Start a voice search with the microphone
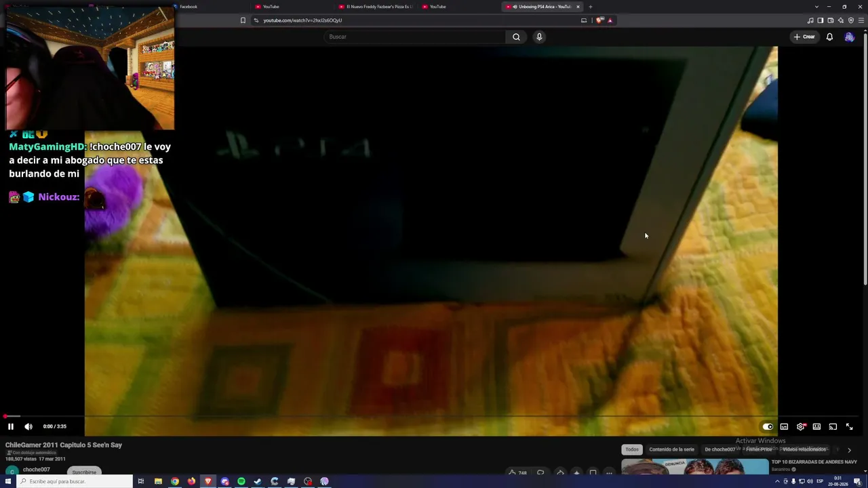The width and height of the screenshot is (868, 488). 539,37
